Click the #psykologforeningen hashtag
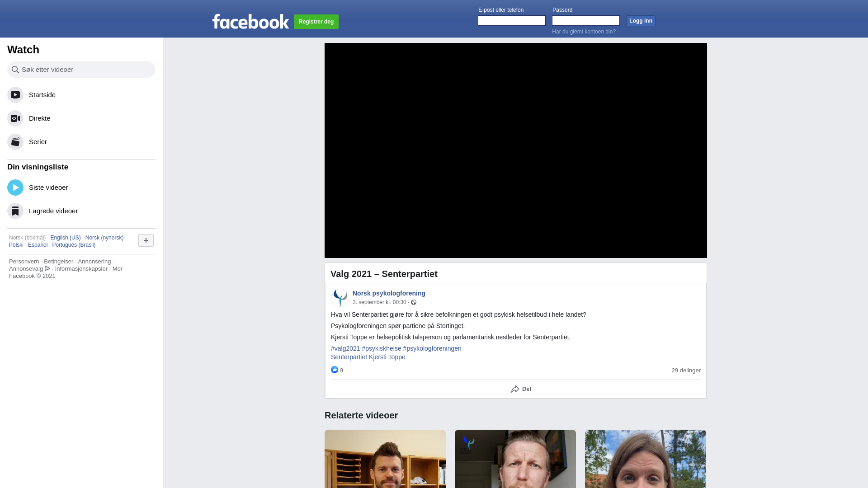Image resolution: width=868 pixels, height=488 pixels. 432,348
